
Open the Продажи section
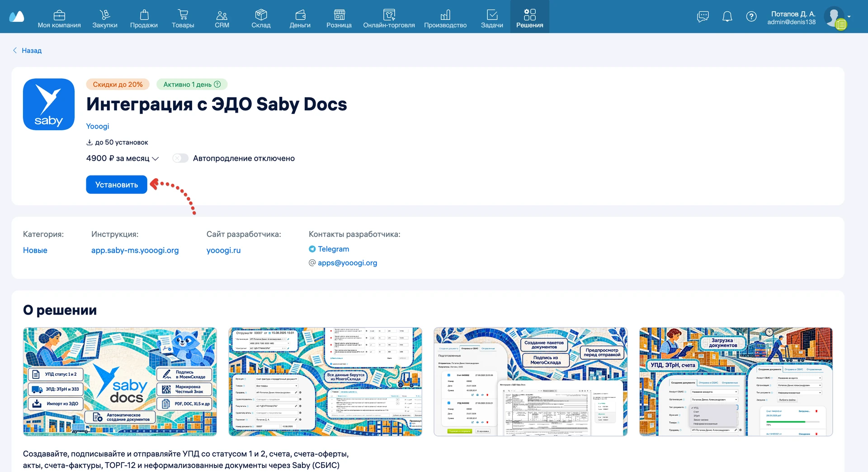(x=144, y=19)
